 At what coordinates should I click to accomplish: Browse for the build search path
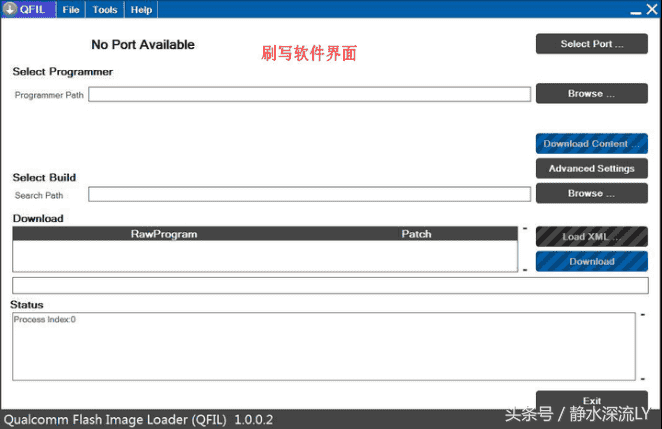click(x=591, y=193)
